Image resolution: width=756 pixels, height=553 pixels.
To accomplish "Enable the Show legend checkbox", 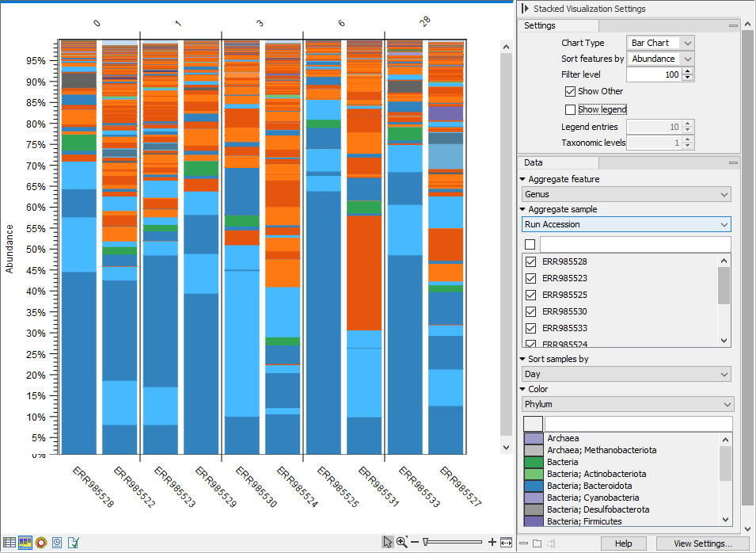I will tap(570, 109).
